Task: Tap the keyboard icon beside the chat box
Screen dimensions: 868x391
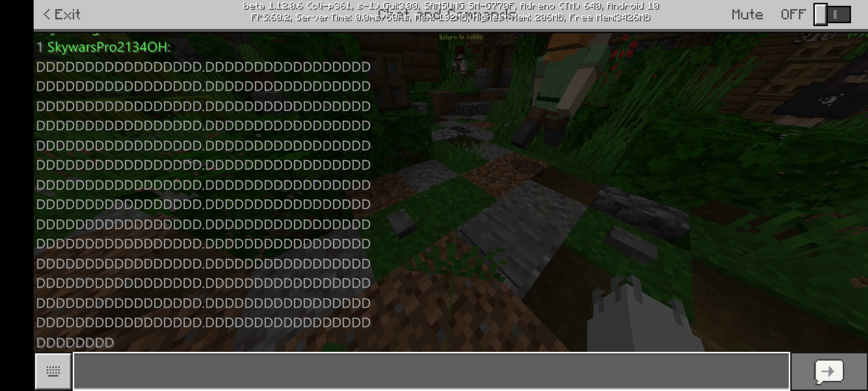Action: 53,371
